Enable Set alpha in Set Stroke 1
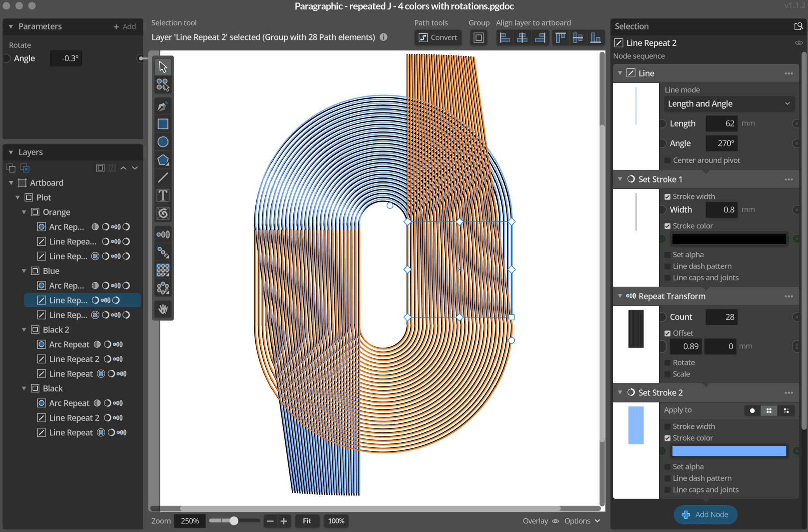808x532 pixels. (x=667, y=255)
